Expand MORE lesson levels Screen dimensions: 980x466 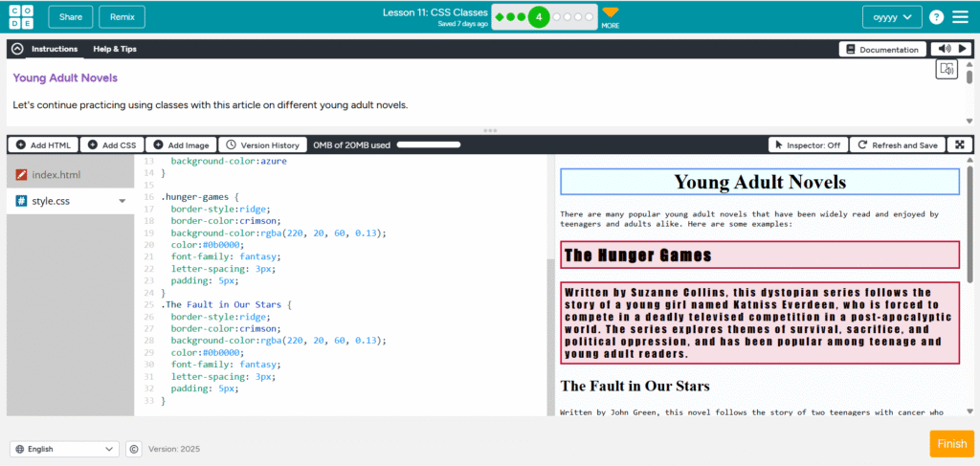610,17
